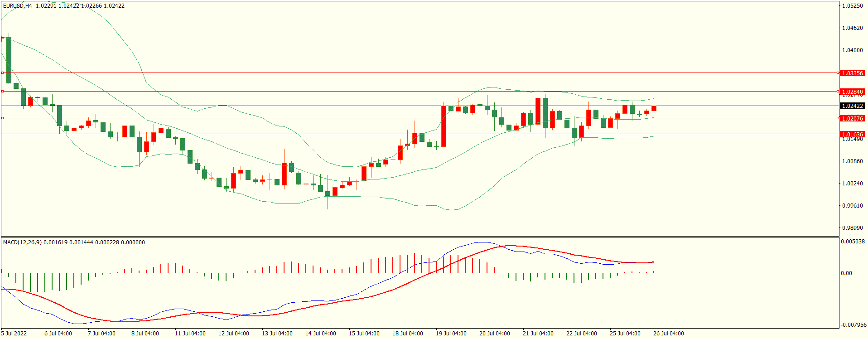Click the tall green candle at 5 Jul

click(9, 60)
